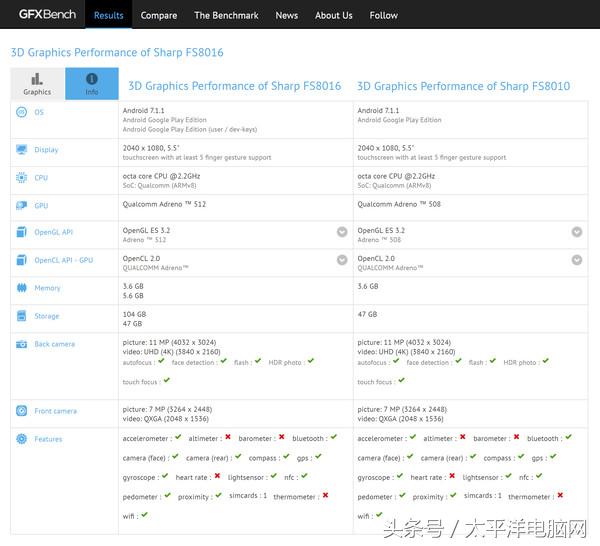Open the About Us page
The width and height of the screenshot is (600, 546).
pos(334,15)
